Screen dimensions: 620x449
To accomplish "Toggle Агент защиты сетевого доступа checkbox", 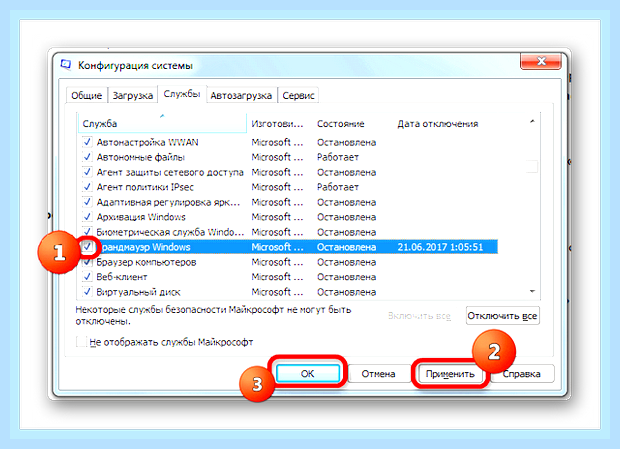I will point(87,172).
